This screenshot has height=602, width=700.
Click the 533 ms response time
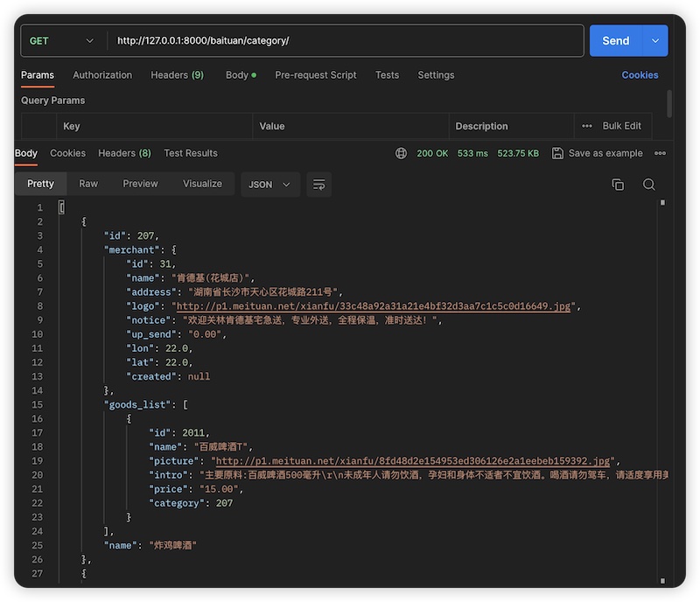pos(472,153)
